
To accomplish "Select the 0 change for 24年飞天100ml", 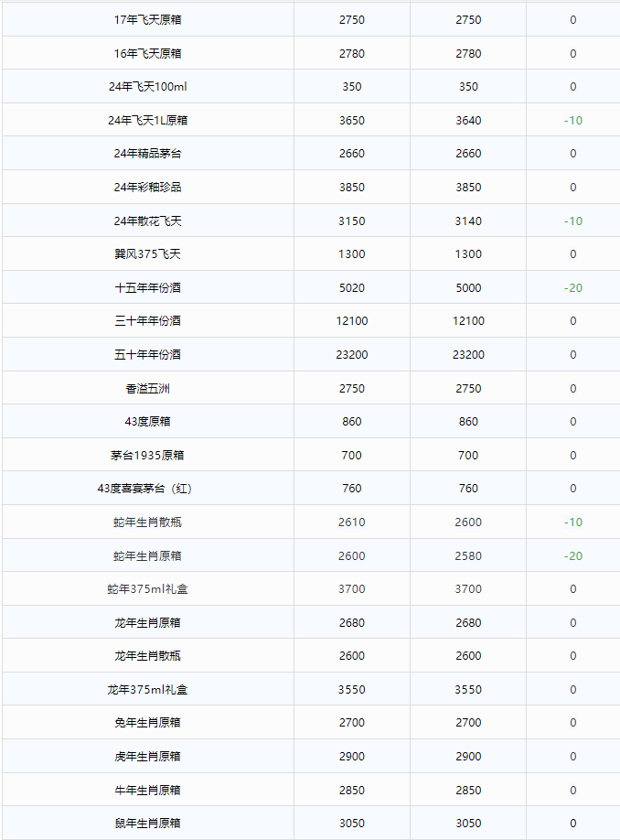I will pyautogui.click(x=572, y=87).
